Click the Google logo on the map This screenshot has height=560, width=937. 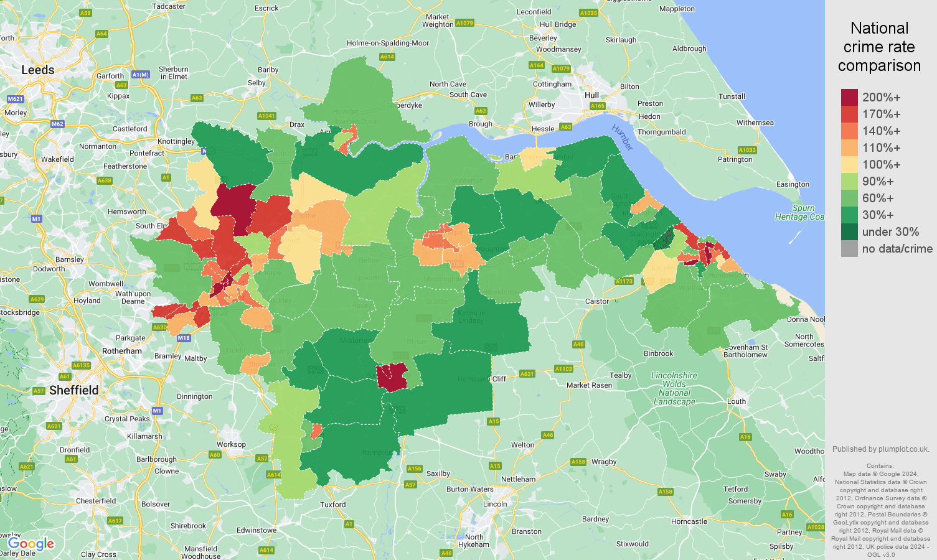31,544
